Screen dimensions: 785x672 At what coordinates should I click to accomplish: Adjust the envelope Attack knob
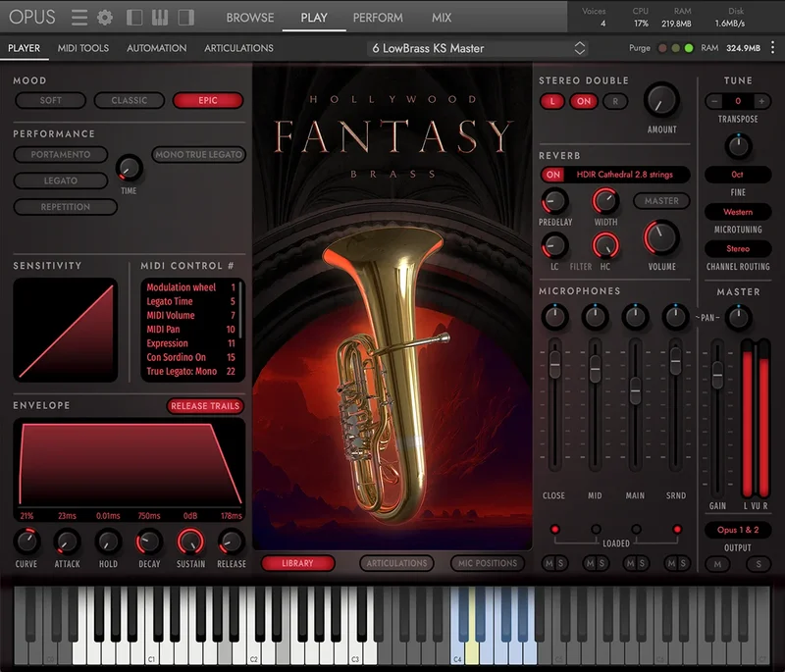point(67,541)
